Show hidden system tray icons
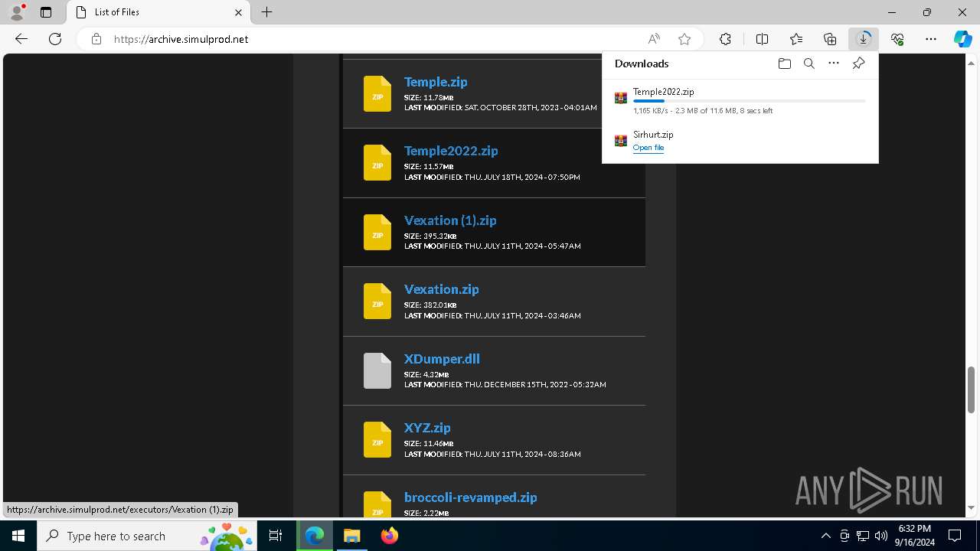Screen dimensions: 980x551 click(x=825, y=536)
